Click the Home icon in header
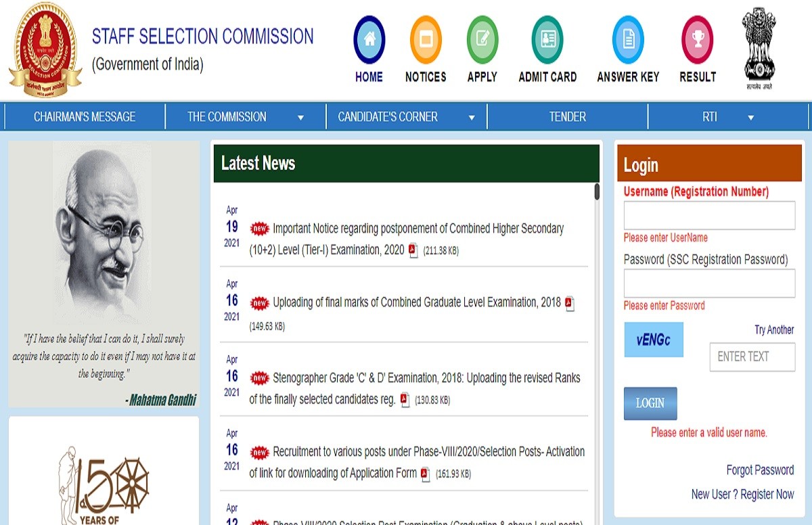812x525 pixels. (x=369, y=40)
